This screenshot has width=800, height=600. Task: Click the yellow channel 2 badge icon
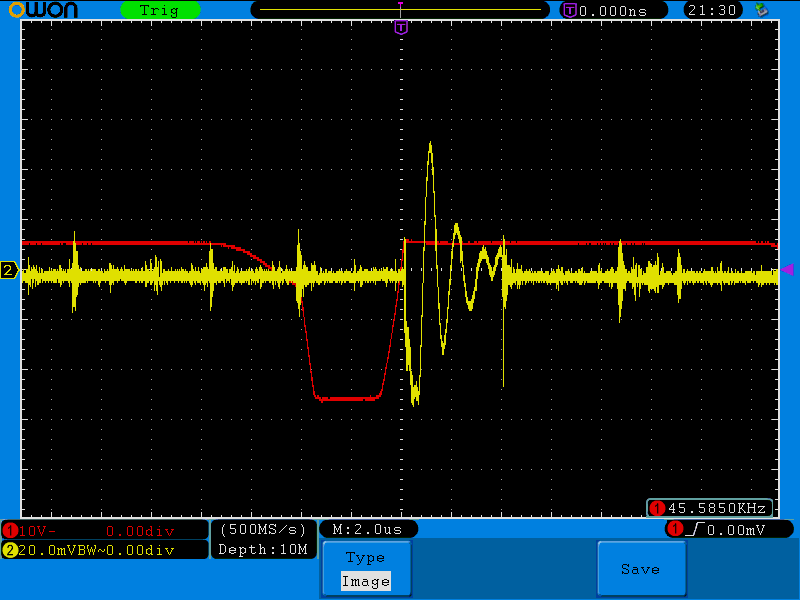point(10,549)
